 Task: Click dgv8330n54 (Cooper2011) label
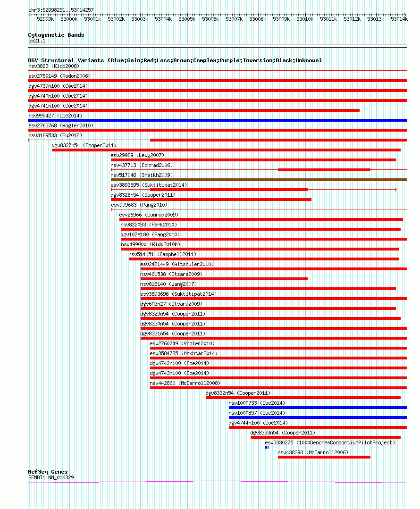click(173, 324)
